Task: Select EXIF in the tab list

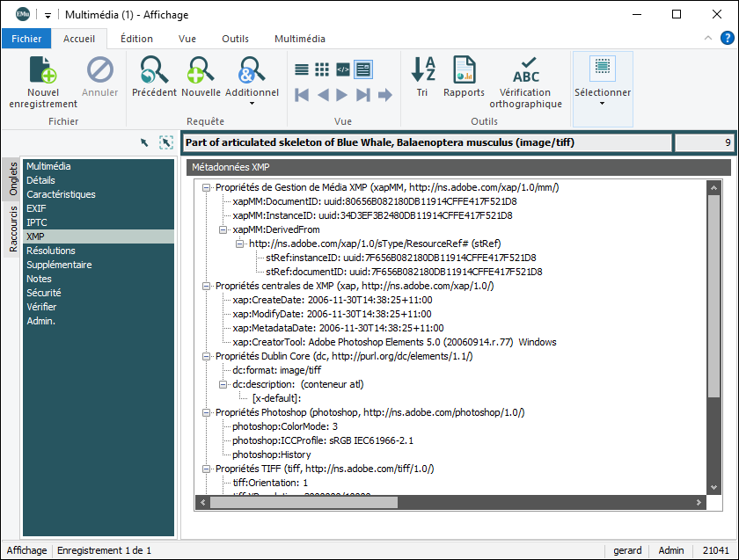Action: point(38,208)
